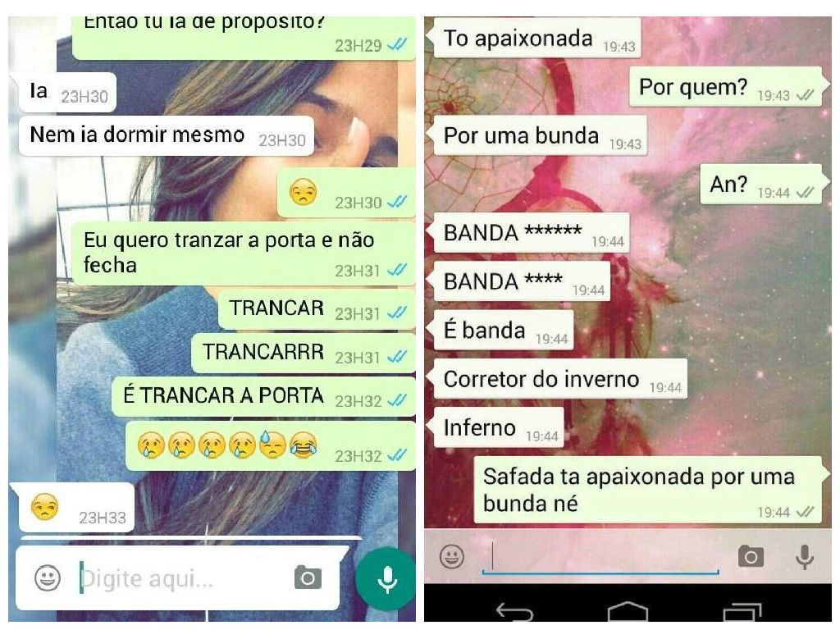Tap the 'Inferno' received message
Viewport: 840px width, 630px height.
pyautogui.click(x=496, y=428)
